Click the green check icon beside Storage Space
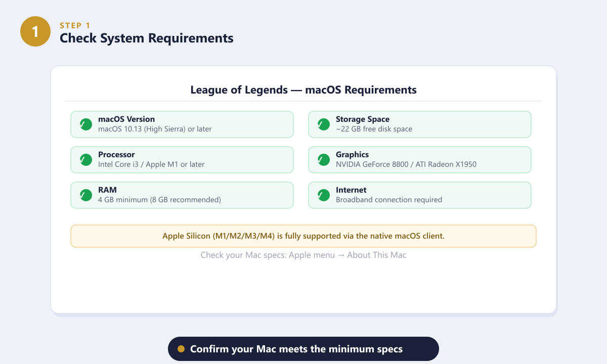Image resolution: width=607 pixels, height=364 pixels. click(x=323, y=124)
